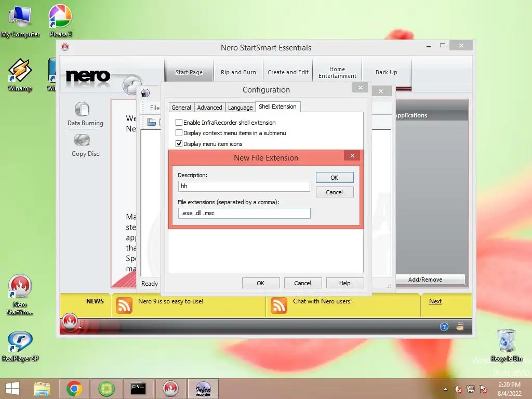Open Create and Edit tab
Screen dimensions: 532x399
[x=288, y=72]
